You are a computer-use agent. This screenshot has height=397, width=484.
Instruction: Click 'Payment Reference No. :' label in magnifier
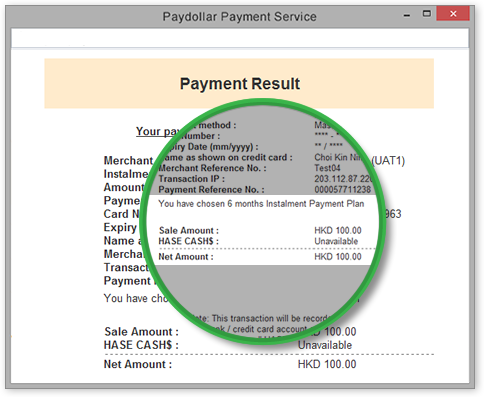pyautogui.click(x=211, y=190)
